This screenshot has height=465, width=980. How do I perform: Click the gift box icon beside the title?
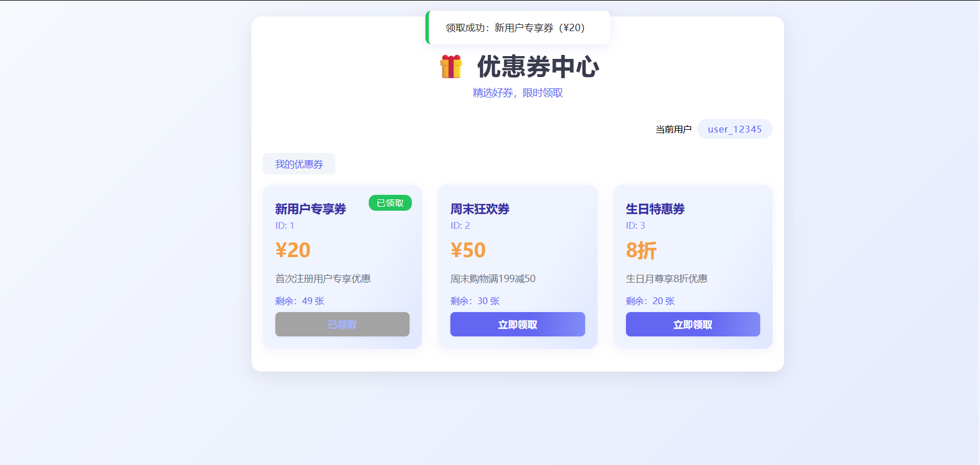[451, 67]
